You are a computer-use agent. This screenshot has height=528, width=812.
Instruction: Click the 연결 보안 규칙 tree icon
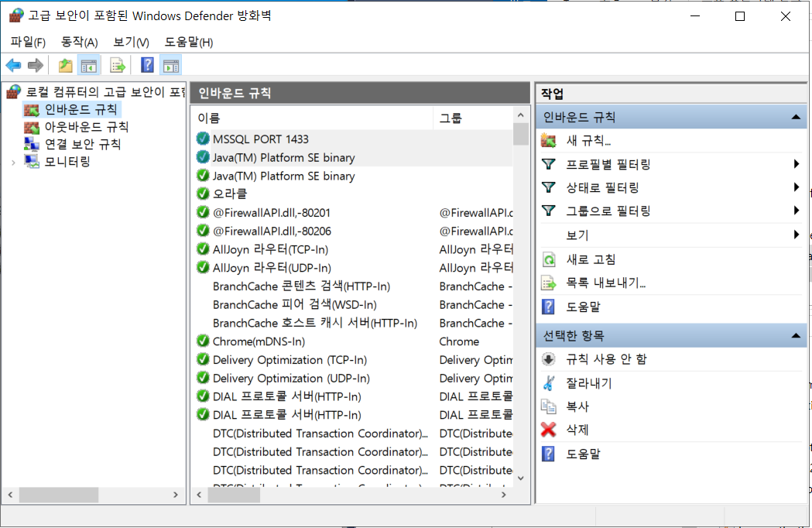[x=32, y=144]
